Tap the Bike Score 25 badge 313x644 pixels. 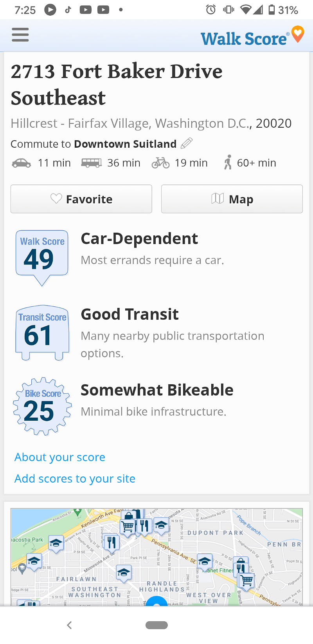click(x=42, y=407)
